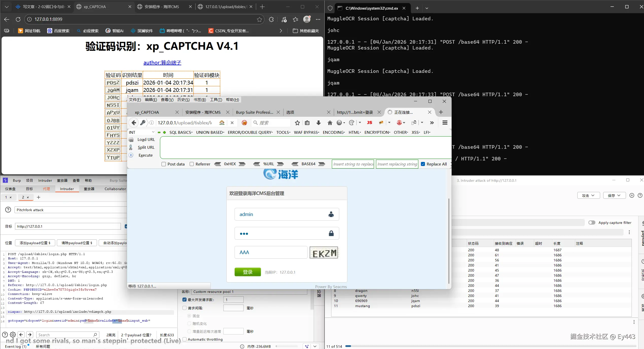This screenshot has height=349, width=644.
Task: Refresh the EKZM captcha image
Action: point(324,253)
